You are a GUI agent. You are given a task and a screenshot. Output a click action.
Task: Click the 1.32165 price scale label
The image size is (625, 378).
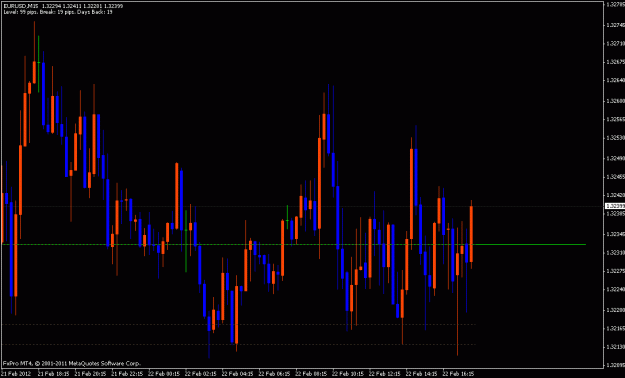(x=615, y=328)
